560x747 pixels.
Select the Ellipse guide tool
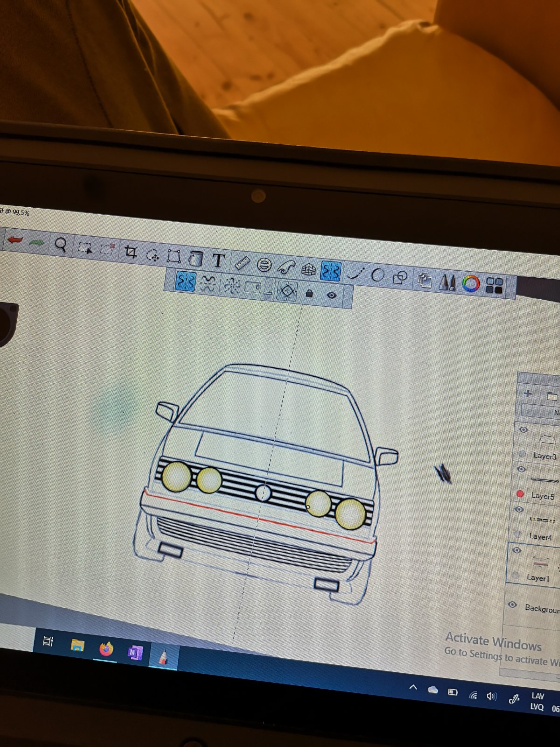click(264, 265)
